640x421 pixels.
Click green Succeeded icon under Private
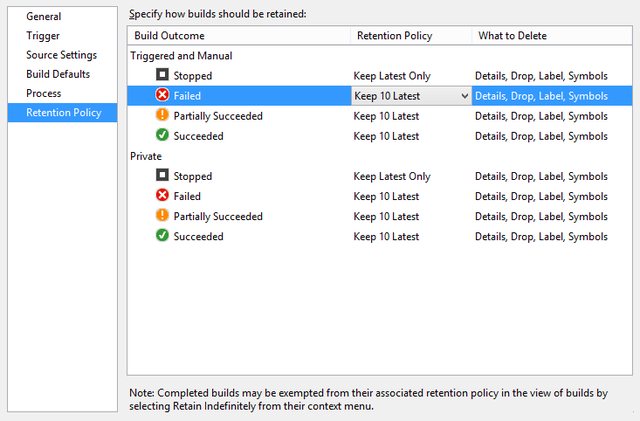coord(162,235)
